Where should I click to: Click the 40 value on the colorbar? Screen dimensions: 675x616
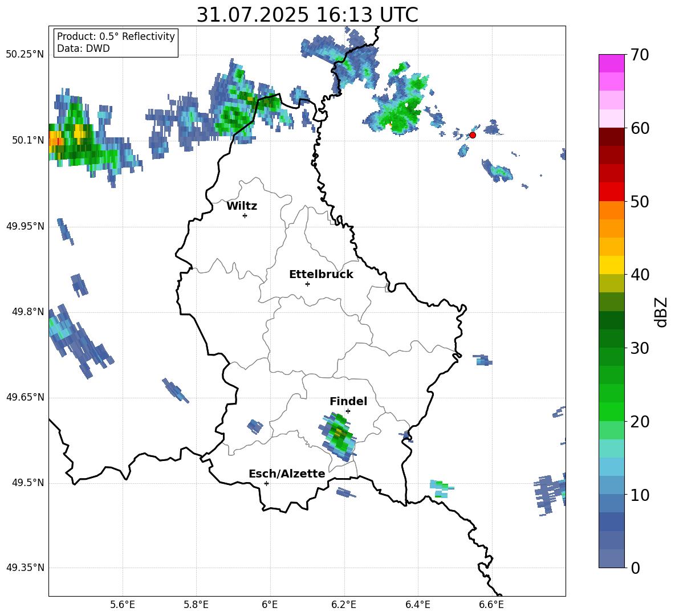coord(640,275)
